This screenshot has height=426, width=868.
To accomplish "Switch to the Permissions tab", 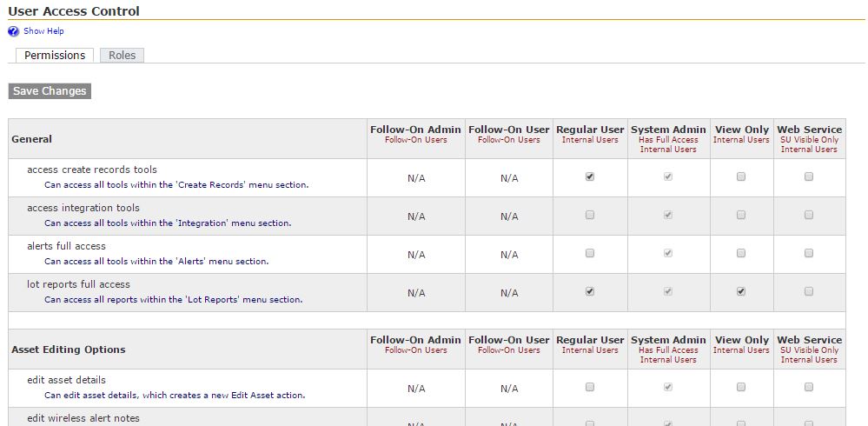I will click(x=55, y=56).
